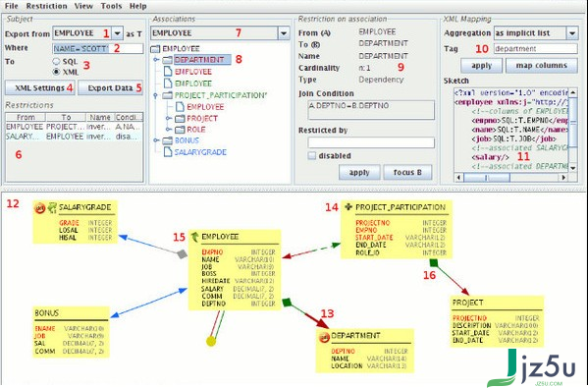Image resolution: width=588 pixels, height=388 pixels.
Task: Select the BONUS table in diagram
Action: [71, 332]
